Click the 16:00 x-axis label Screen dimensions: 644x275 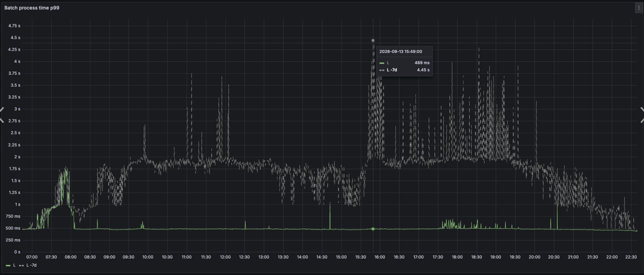tap(379, 257)
